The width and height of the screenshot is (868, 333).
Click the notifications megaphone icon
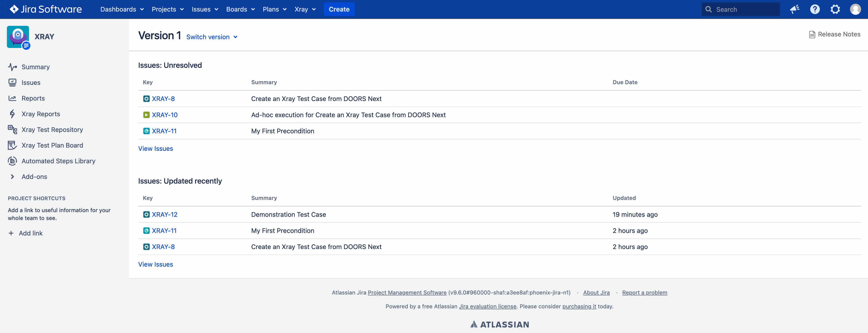[795, 9]
